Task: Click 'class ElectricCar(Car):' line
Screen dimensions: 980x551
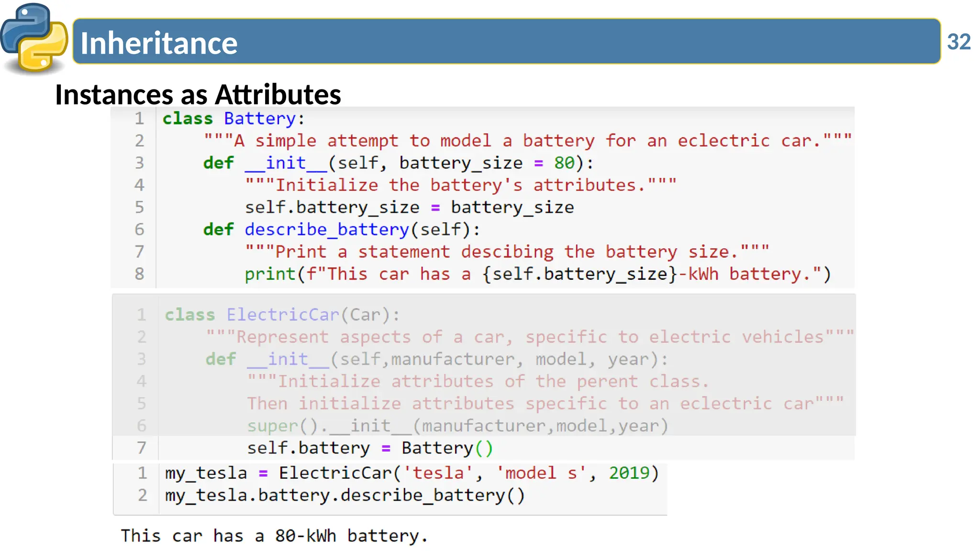Action: click(282, 315)
